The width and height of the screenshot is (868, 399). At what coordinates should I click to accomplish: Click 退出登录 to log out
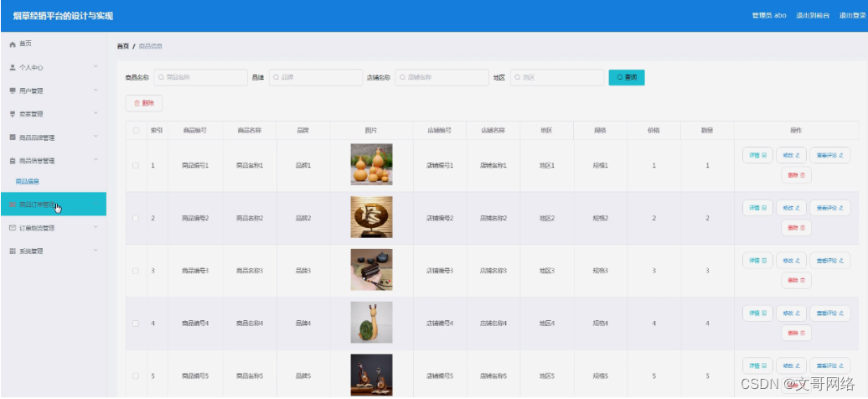point(853,16)
